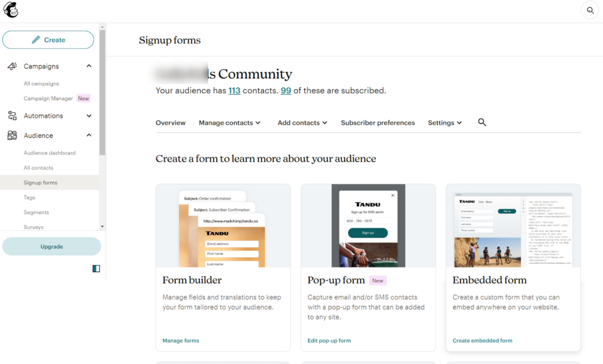Go to Subscriber preferences tab
603x364 pixels.
(x=377, y=123)
